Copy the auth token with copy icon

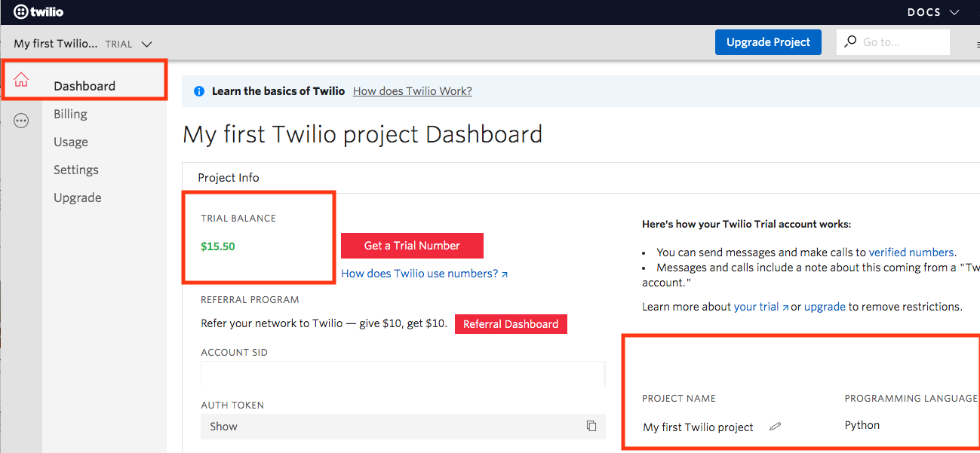tap(591, 426)
